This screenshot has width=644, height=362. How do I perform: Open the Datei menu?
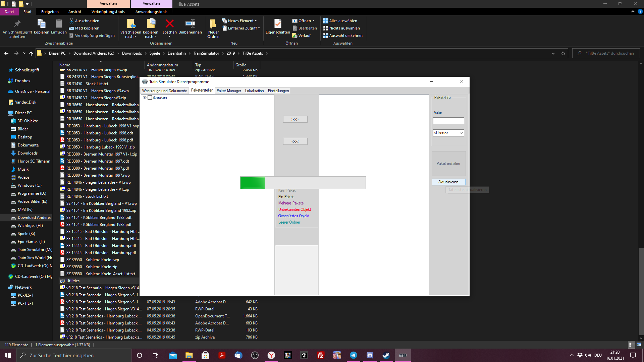[9, 12]
